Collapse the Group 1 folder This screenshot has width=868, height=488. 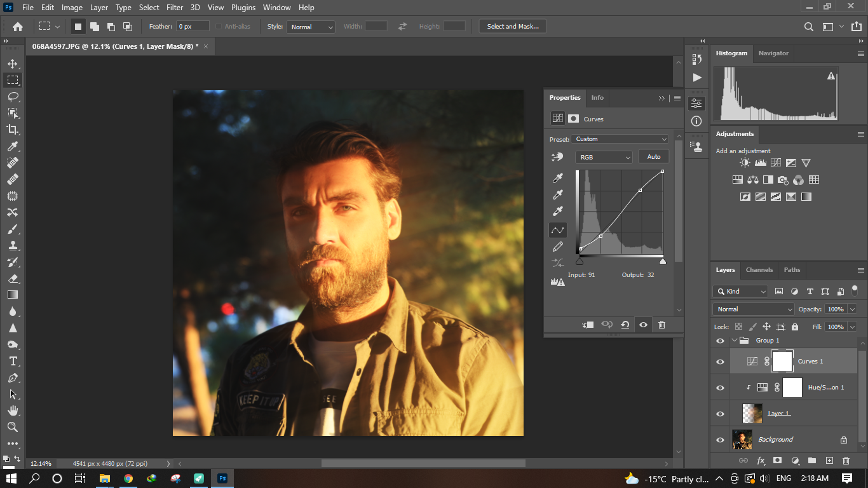tap(735, 341)
